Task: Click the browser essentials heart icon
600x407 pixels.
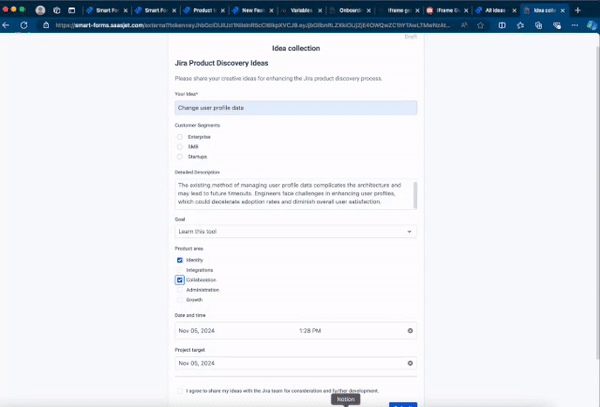Action: coord(557,25)
